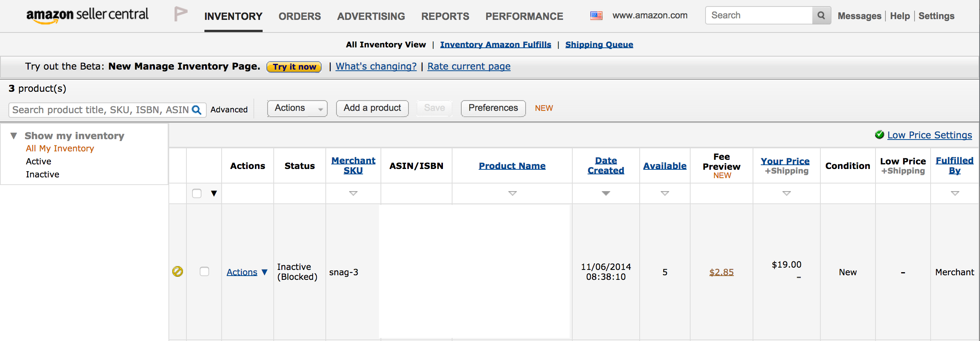
Task: Open Actions dropdown for the snag-3 row
Action: [247, 272]
